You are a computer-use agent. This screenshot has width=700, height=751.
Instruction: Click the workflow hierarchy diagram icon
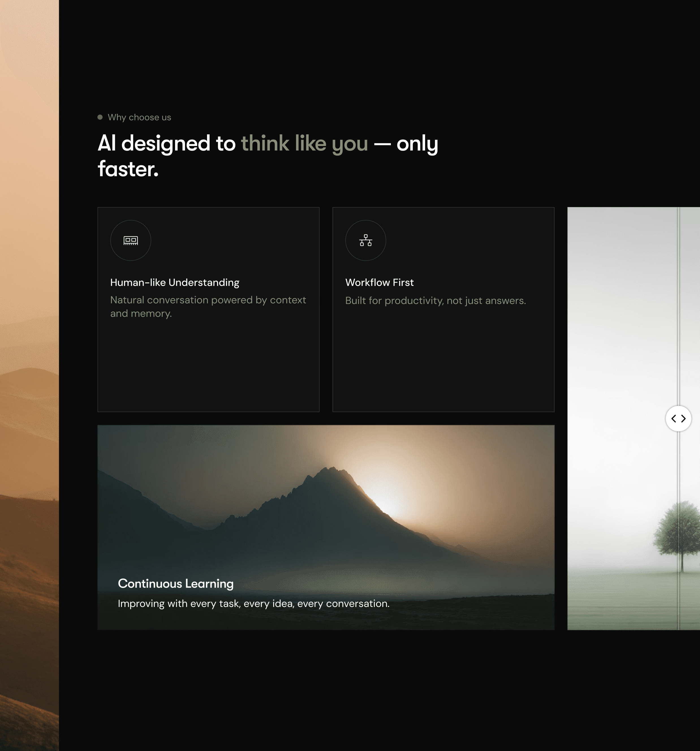click(365, 240)
